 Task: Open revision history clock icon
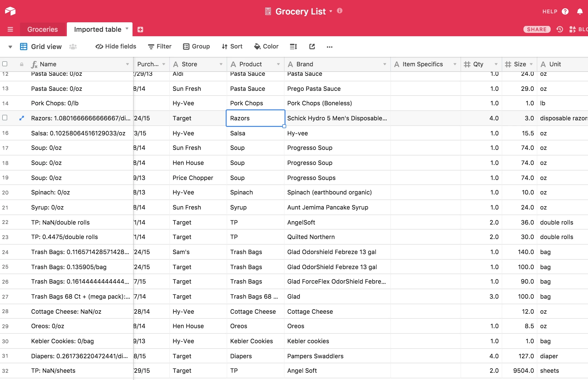point(560,29)
